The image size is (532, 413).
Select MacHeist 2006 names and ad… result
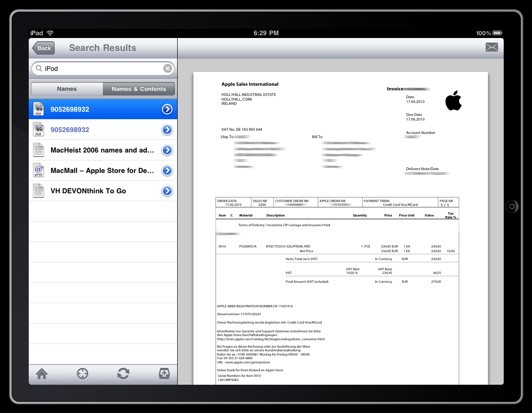(103, 150)
